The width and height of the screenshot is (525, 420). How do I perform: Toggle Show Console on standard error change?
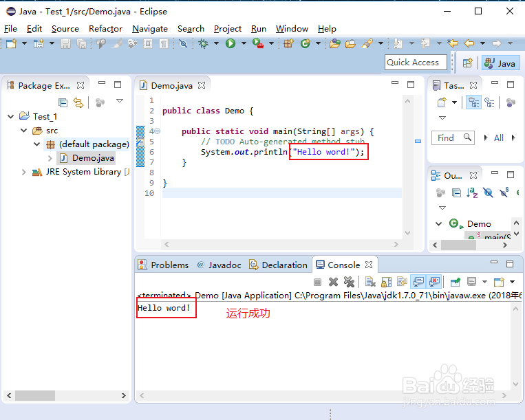[x=435, y=282]
